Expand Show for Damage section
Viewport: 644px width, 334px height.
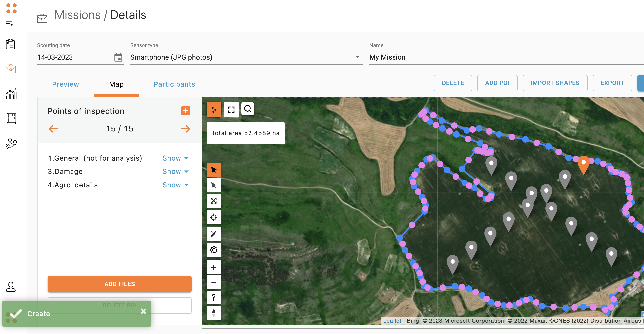[175, 172]
